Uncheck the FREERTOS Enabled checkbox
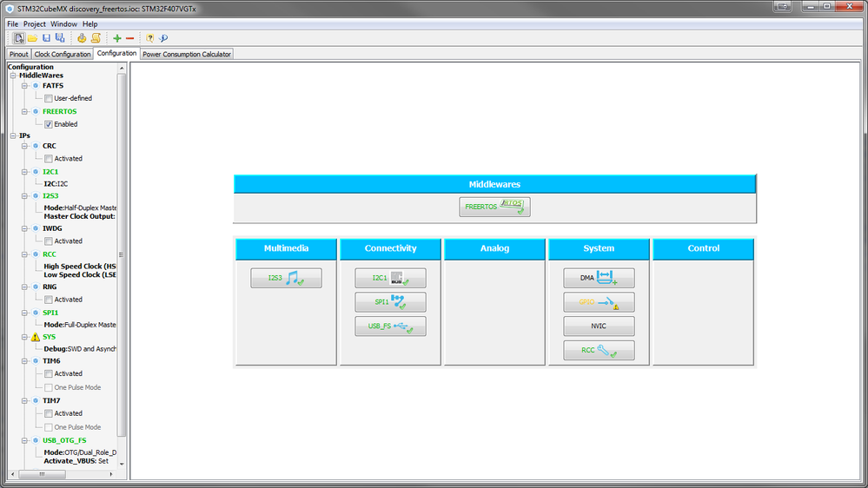The width and height of the screenshot is (868, 488). 49,124
